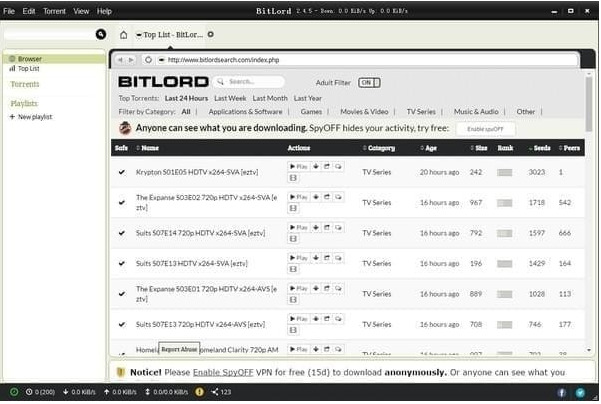The image size is (601, 404).
Task: Sort table by Peers column
Action: (x=569, y=148)
